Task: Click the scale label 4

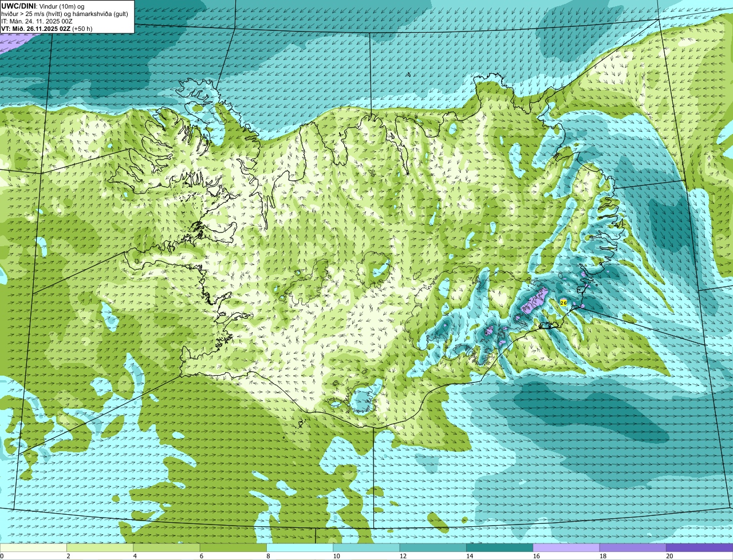Action: coord(135,556)
